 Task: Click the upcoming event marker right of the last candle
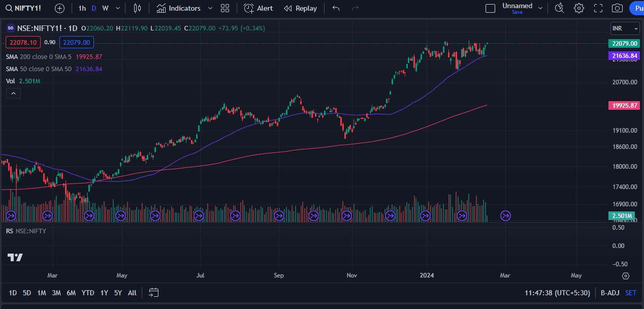[506, 216]
